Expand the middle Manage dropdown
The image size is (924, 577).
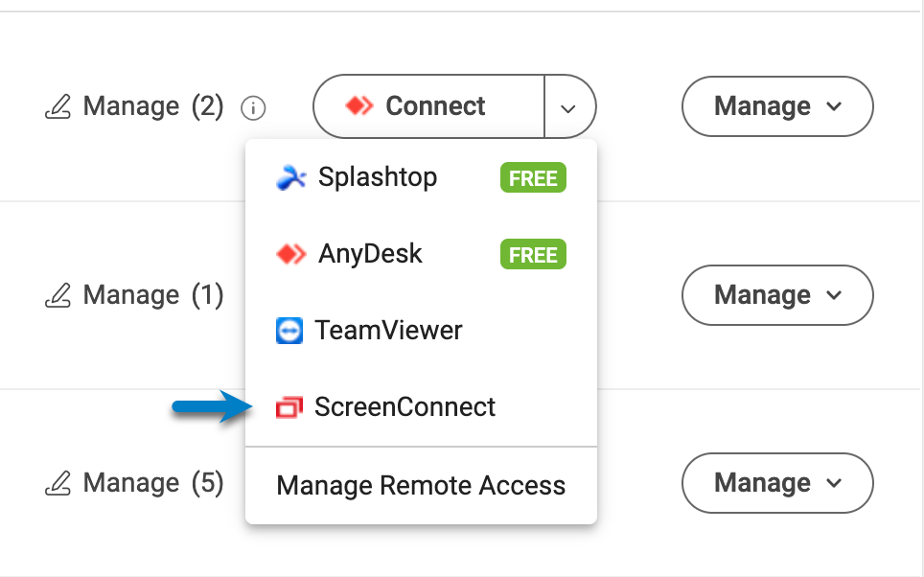[776, 295]
